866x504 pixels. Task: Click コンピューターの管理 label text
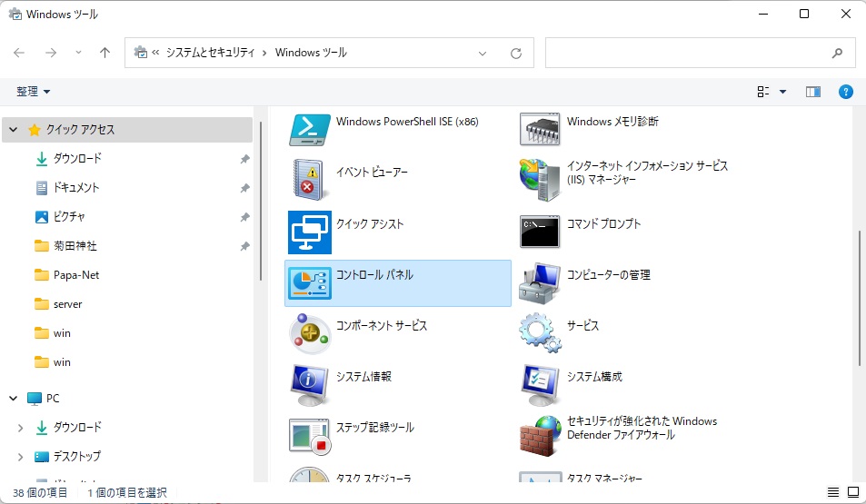coord(609,275)
